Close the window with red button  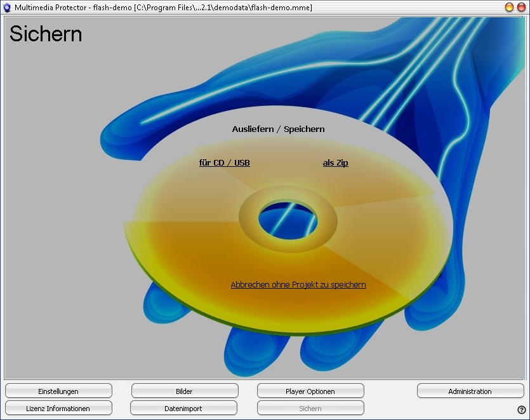521,8
